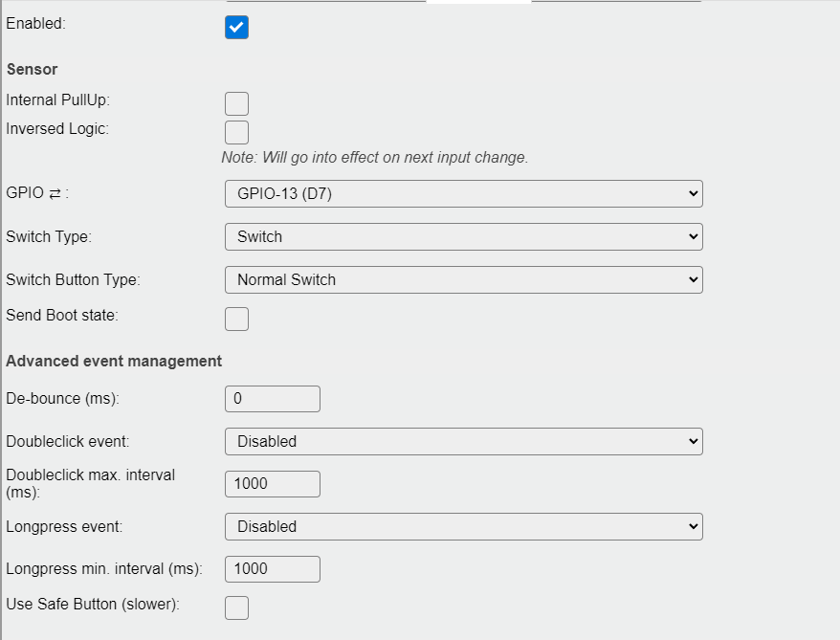
Task: Click chevron on Doubleclick event Disabled selector
Action: coord(693,441)
